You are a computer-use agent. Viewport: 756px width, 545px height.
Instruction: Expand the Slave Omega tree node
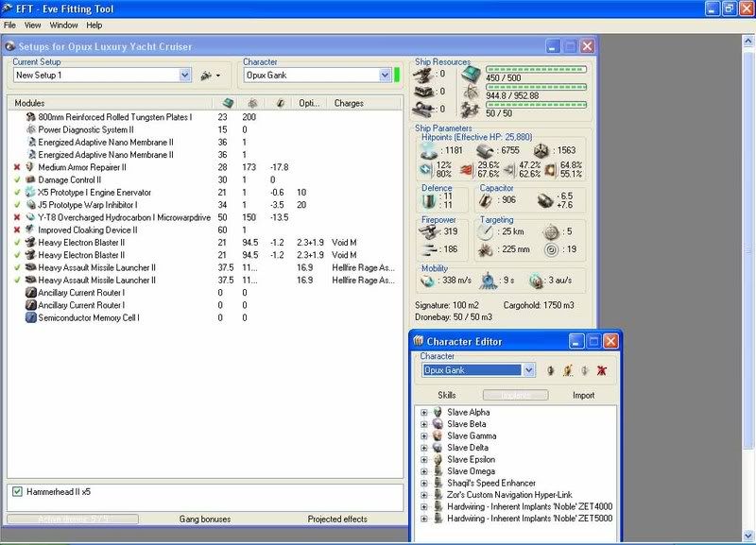[424, 471]
